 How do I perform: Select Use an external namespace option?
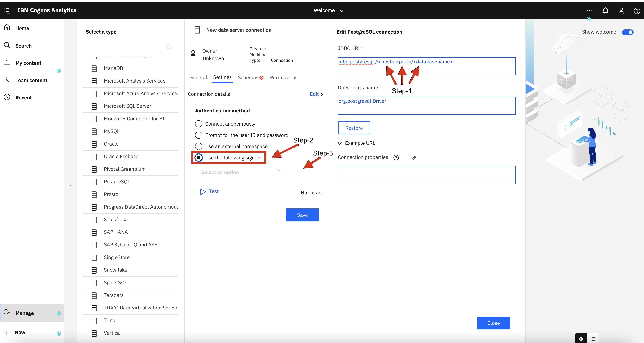[x=199, y=146]
